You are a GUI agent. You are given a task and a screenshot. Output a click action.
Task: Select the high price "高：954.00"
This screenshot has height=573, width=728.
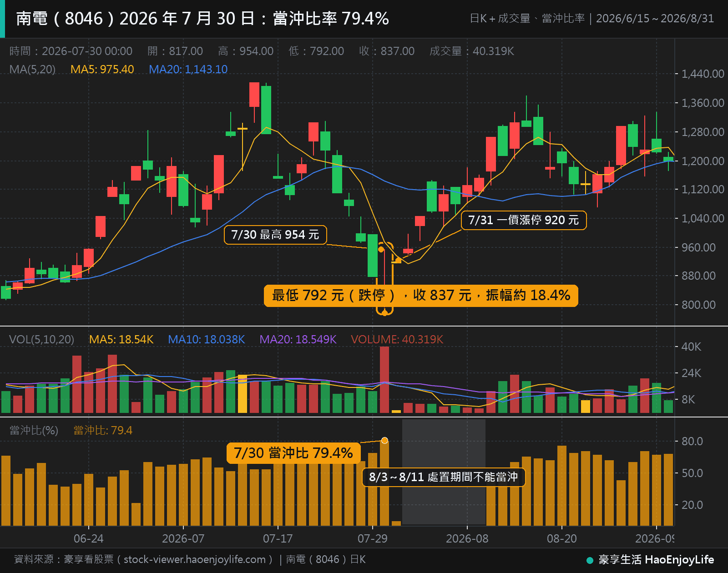[246, 51]
